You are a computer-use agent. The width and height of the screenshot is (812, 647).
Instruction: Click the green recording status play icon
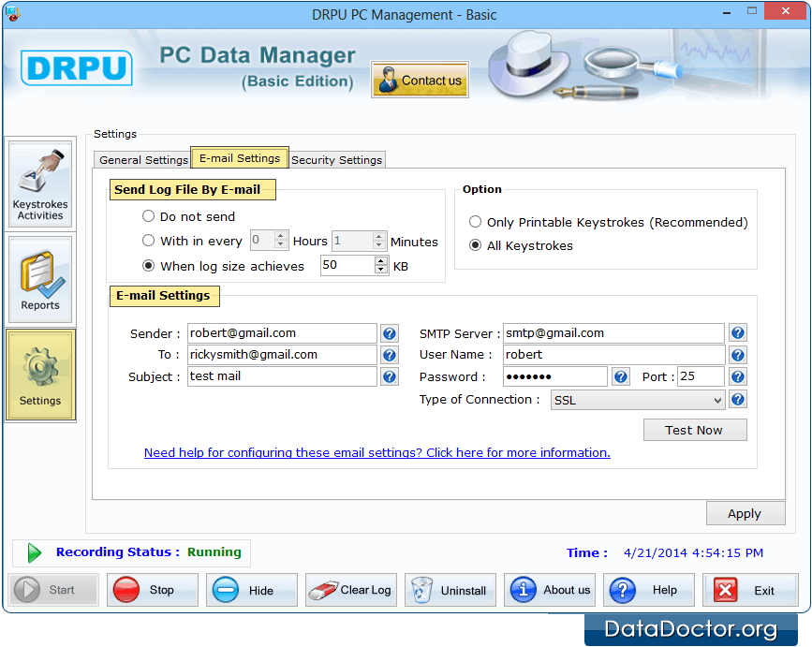(34, 552)
